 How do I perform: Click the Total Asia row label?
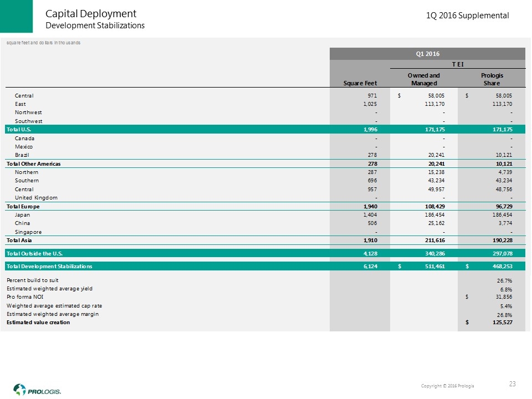point(19,240)
